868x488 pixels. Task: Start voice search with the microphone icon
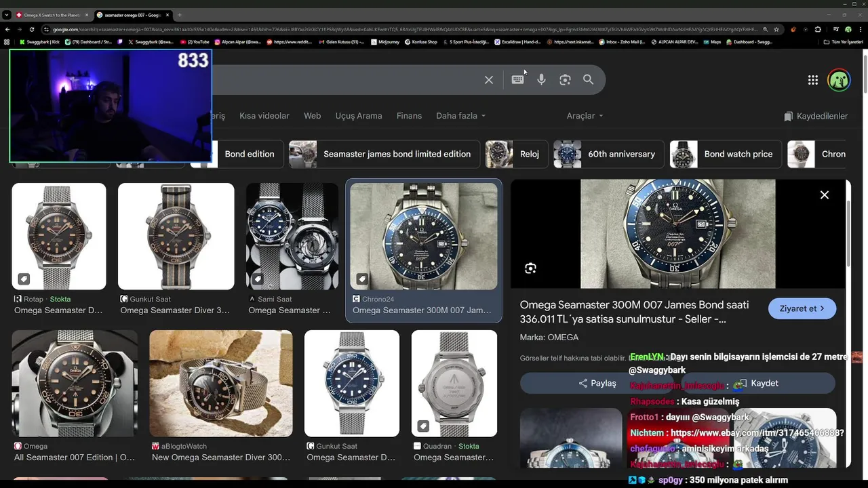coord(541,80)
